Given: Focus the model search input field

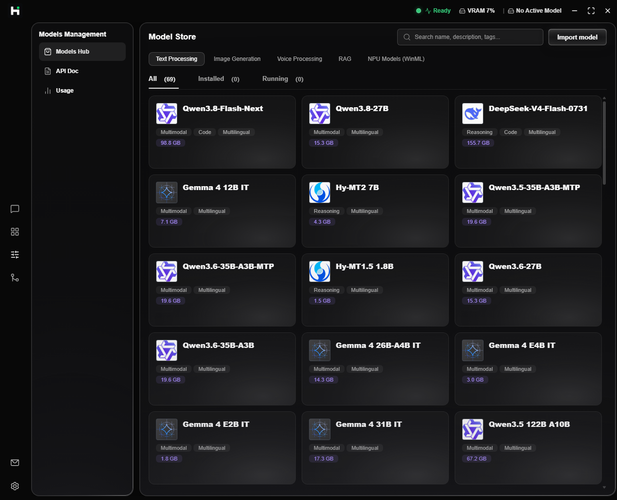Looking at the screenshot, I should 470,37.
